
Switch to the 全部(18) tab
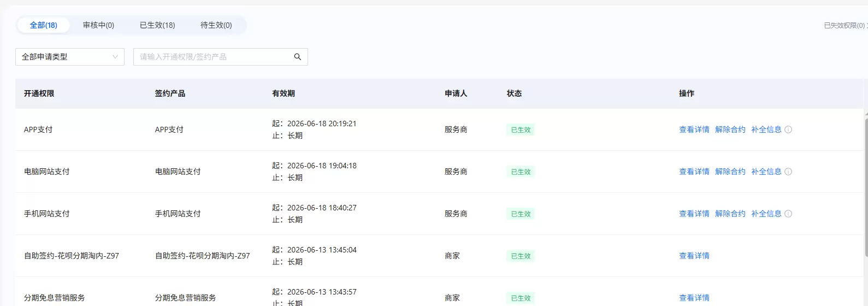click(x=44, y=25)
